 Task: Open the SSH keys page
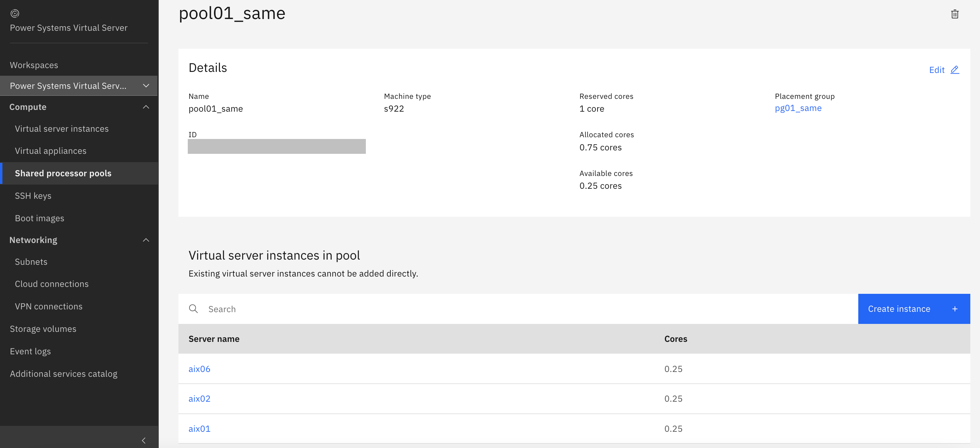(x=33, y=195)
